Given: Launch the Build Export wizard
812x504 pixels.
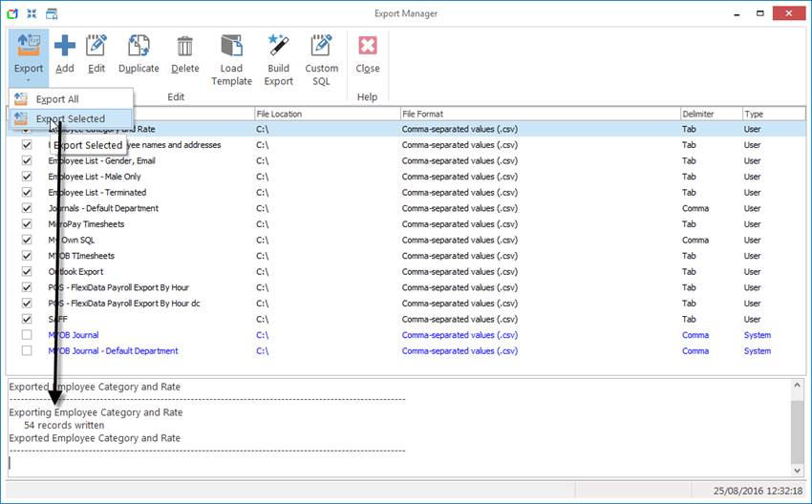Looking at the screenshot, I should point(279,59).
